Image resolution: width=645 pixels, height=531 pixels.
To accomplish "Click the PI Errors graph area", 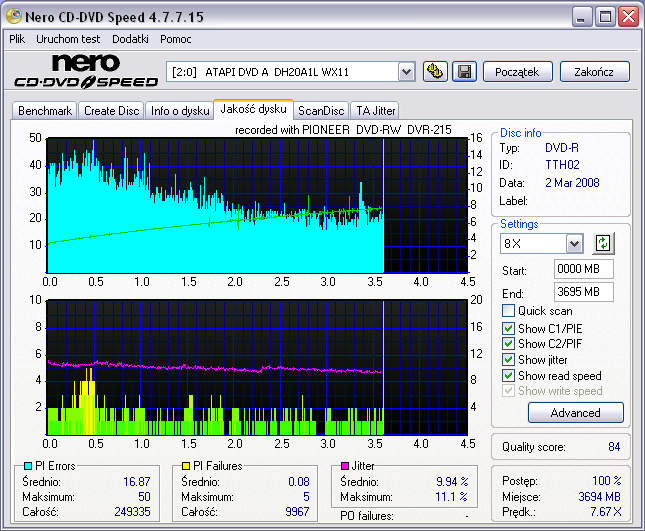I will click(258, 206).
